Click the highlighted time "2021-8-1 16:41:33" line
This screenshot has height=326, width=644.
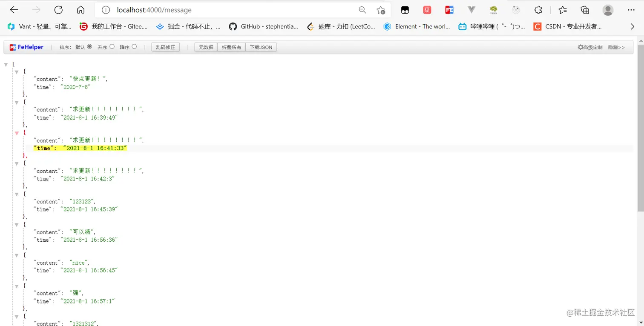tap(80, 148)
